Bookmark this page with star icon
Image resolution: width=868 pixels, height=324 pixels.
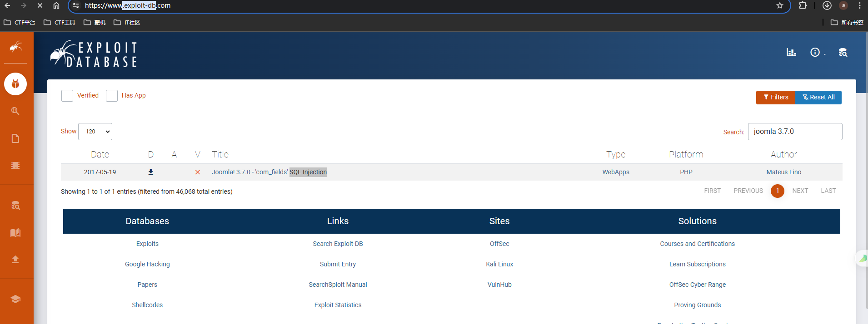click(780, 5)
